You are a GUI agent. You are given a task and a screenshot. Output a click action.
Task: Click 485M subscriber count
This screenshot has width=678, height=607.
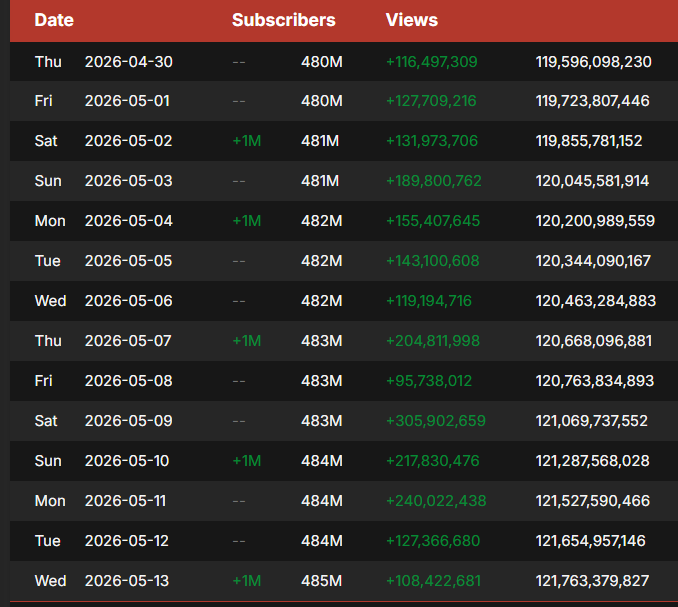click(x=322, y=581)
